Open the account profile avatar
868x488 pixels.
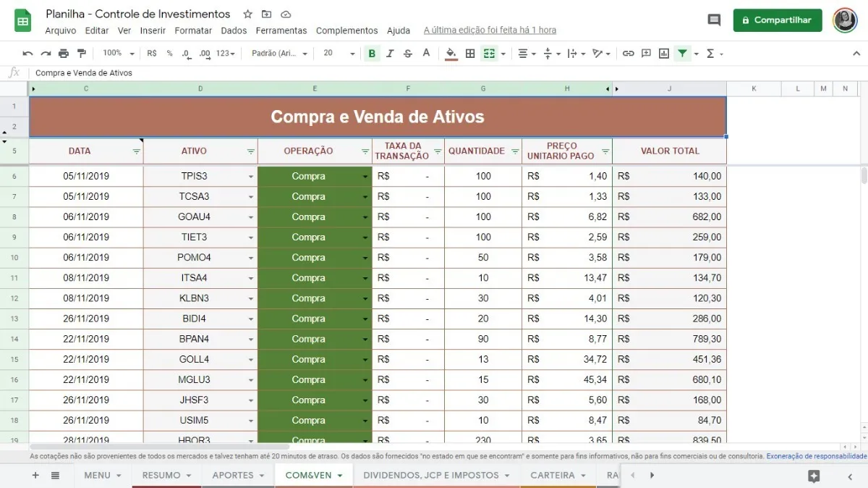[x=845, y=20]
